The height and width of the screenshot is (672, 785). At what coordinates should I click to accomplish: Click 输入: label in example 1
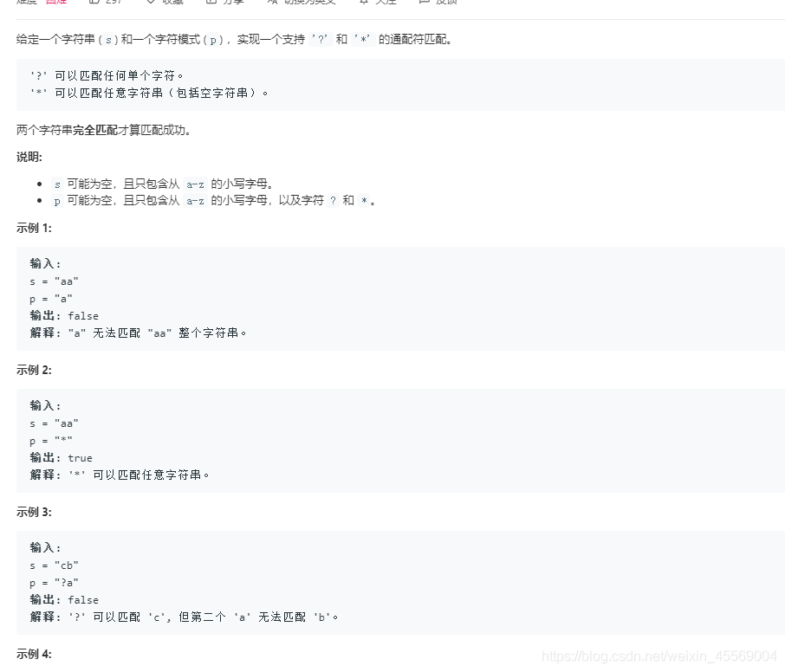45,264
